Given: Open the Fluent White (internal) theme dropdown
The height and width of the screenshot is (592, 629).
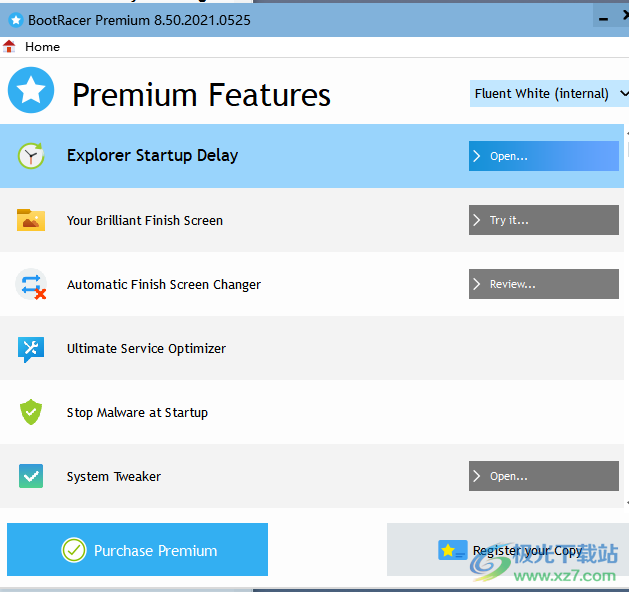Looking at the screenshot, I should click(549, 93).
